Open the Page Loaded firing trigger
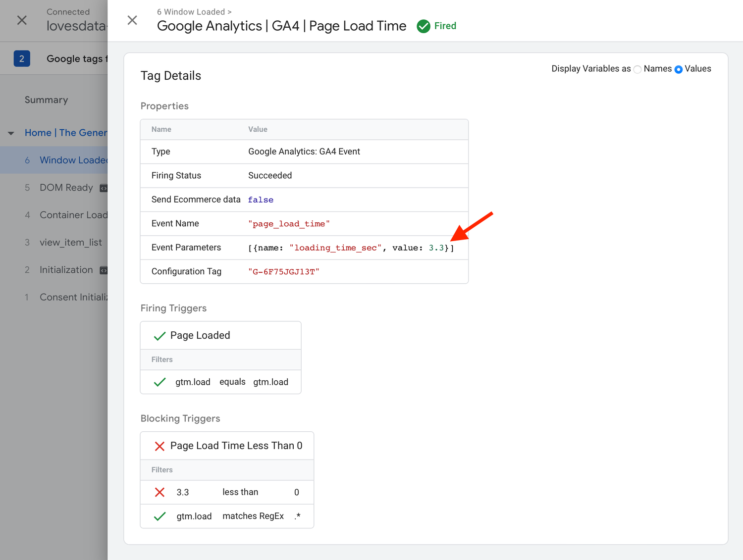This screenshot has width=743, height=560. [200, 335]
